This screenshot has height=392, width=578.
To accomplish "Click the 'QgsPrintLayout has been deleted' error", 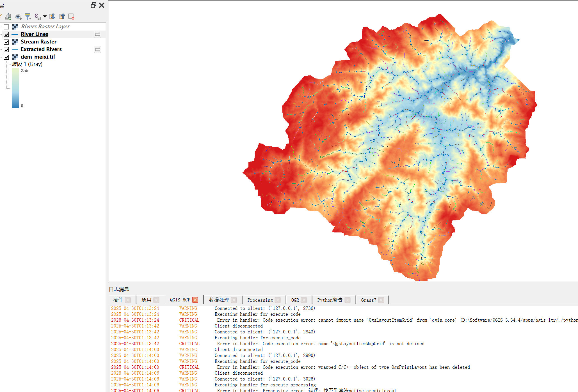I will [344, 367].
